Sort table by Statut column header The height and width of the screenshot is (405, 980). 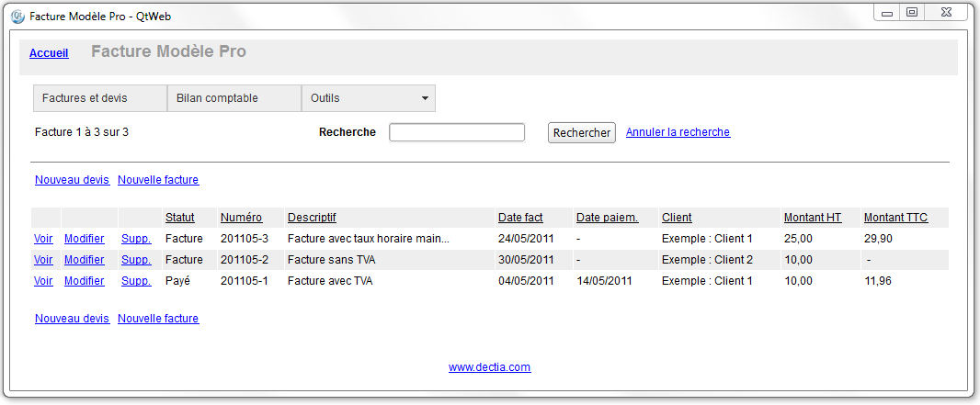[180, 218]
